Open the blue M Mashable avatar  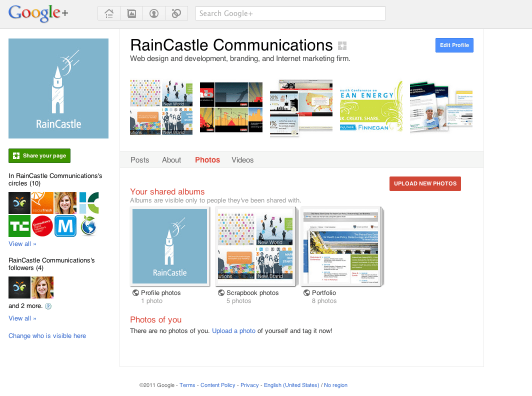[65, 226]
